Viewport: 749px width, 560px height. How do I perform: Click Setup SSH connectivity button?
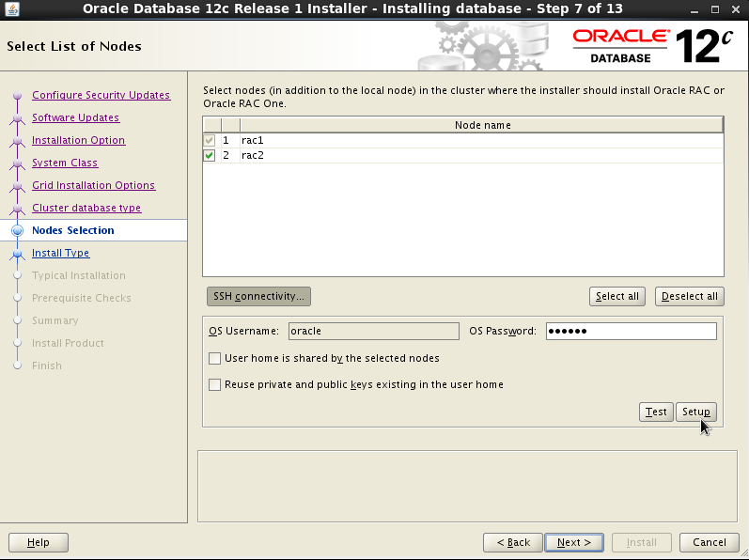pos(696,412)
